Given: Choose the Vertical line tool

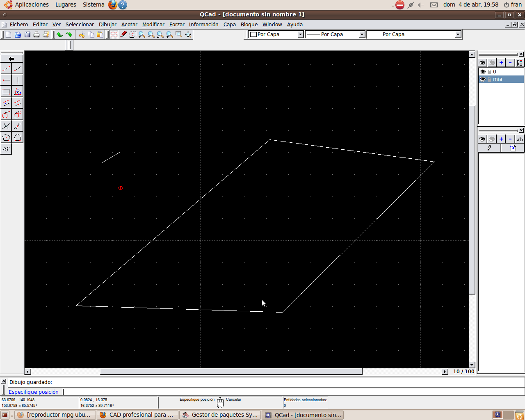Looking at the screenshot, I should 18,80.
